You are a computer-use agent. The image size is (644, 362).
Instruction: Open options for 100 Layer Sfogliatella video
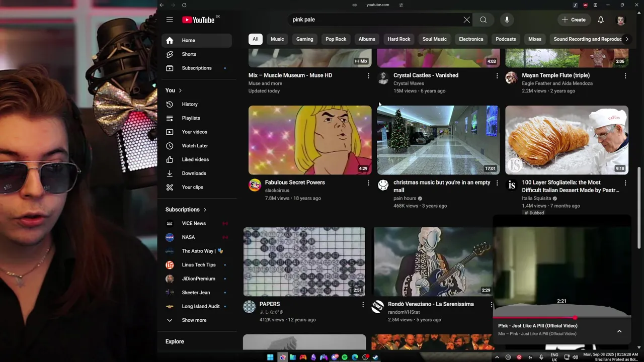pyautogui.click(x=625, y=183)
